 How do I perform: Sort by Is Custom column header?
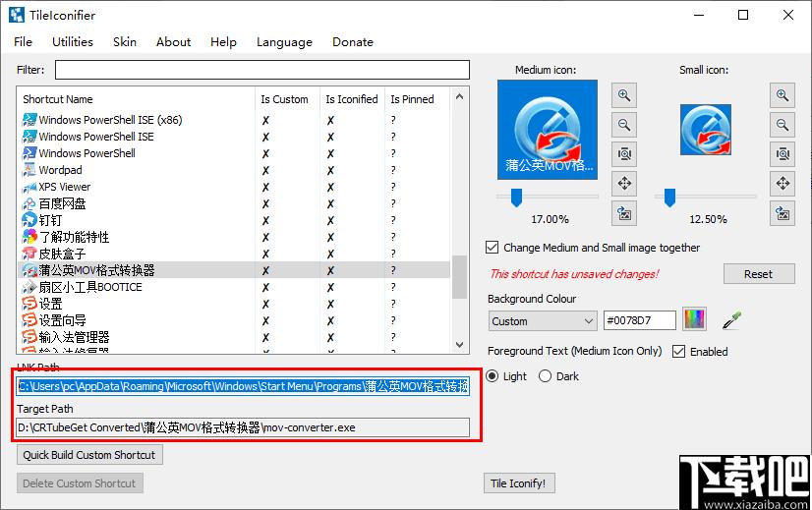click(287, 99)
